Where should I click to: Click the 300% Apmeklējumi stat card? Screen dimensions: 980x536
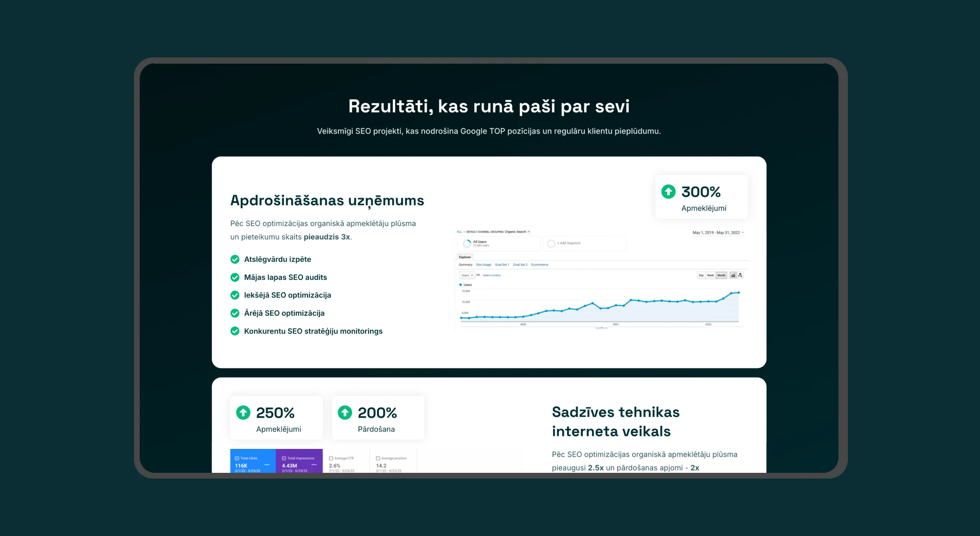[702, 197]
